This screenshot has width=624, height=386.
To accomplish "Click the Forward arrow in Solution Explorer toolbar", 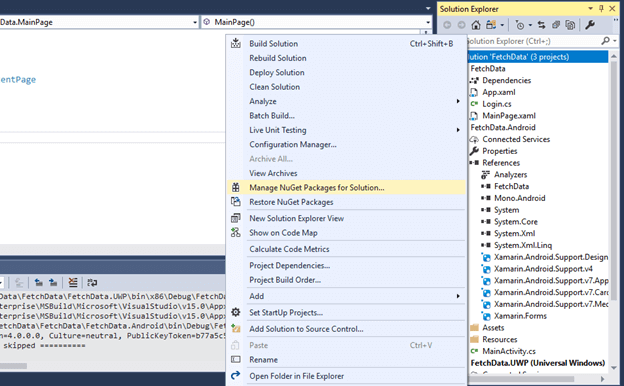I will (461, 25).
